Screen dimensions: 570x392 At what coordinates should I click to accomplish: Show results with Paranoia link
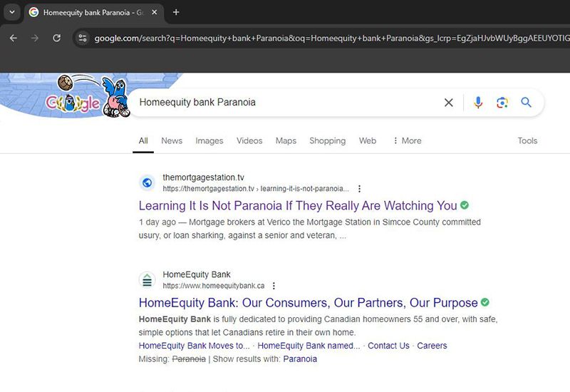(x=300, y=359)
